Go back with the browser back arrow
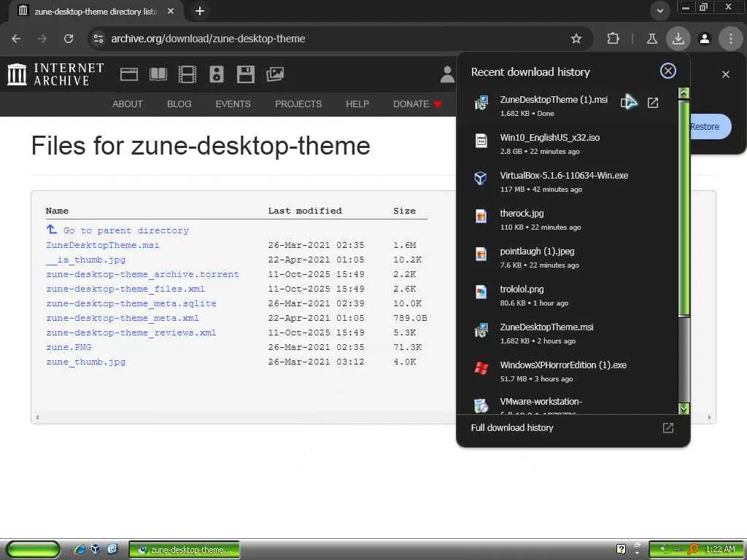The width and height of the screenshot is (747, 560). click(16, 39)
